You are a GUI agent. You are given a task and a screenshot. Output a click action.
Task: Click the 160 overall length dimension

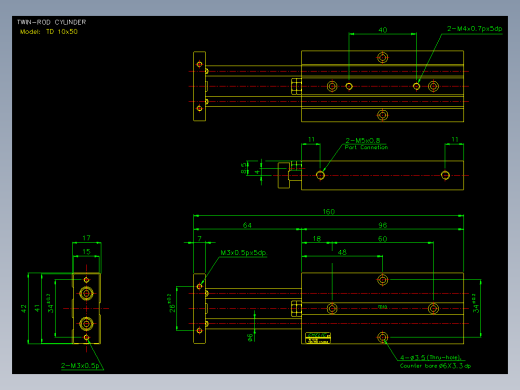329,212
